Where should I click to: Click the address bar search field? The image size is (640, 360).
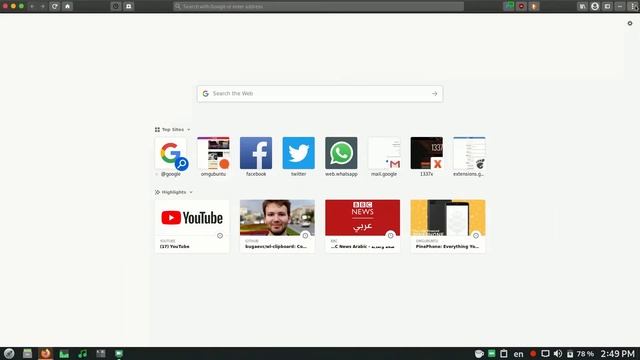318,6
